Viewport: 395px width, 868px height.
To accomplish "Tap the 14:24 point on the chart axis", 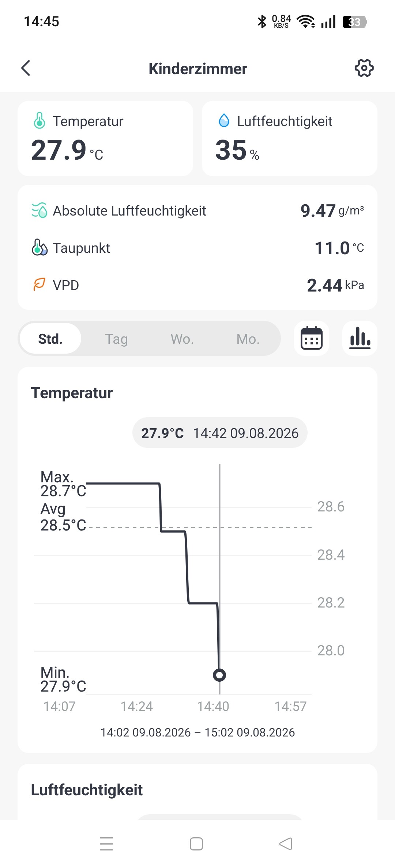I will [x=137, y=706].
